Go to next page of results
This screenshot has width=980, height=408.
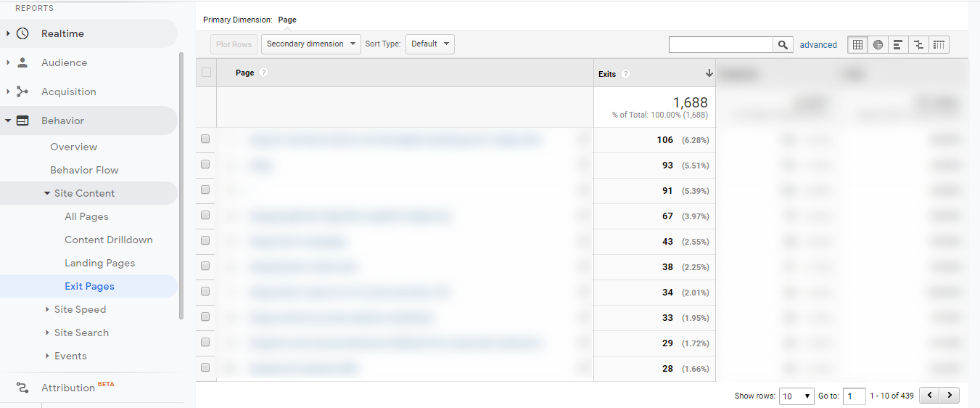[950, 396]
